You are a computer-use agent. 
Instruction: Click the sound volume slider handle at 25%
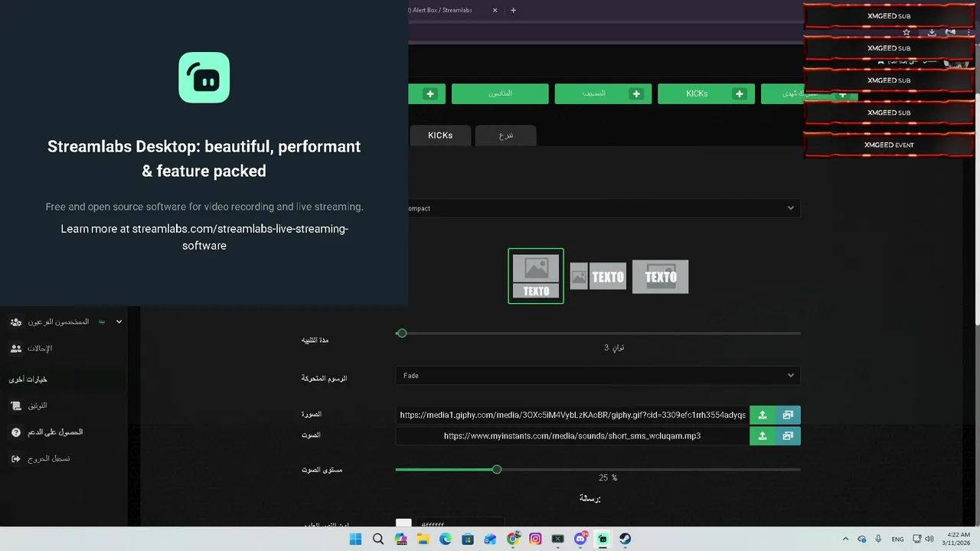[x=497, y=469]
